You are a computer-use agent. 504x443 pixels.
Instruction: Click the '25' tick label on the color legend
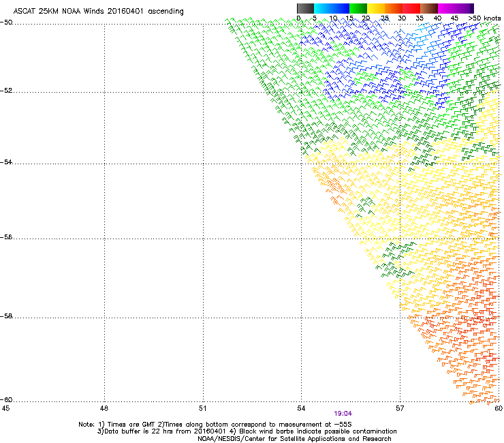pos(385,18)
